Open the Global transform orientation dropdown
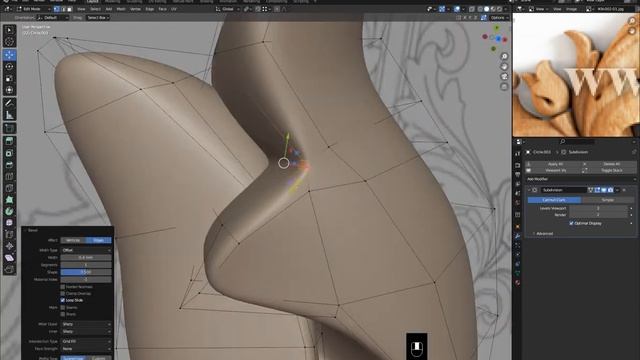Image resolution: width=640 pixels, height=360 pixels. (227, 9)
